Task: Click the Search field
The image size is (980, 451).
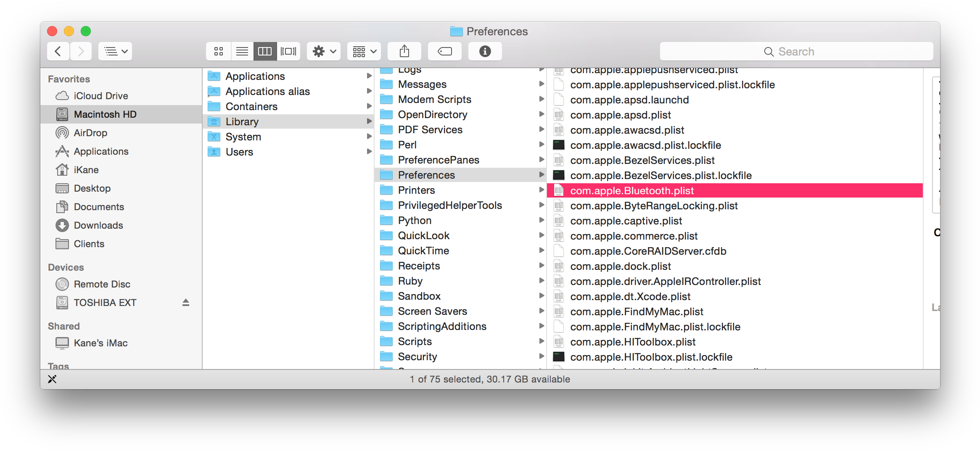Action: coord(796,51)
